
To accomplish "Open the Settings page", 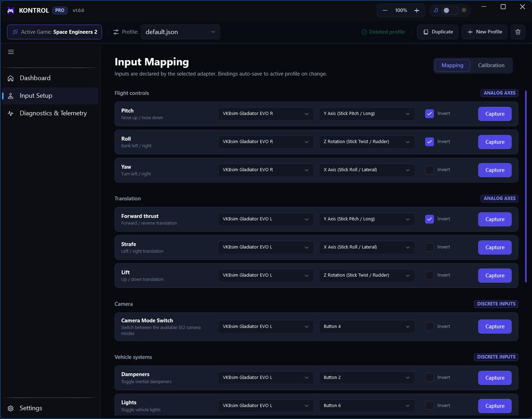I will click(50, 408).
